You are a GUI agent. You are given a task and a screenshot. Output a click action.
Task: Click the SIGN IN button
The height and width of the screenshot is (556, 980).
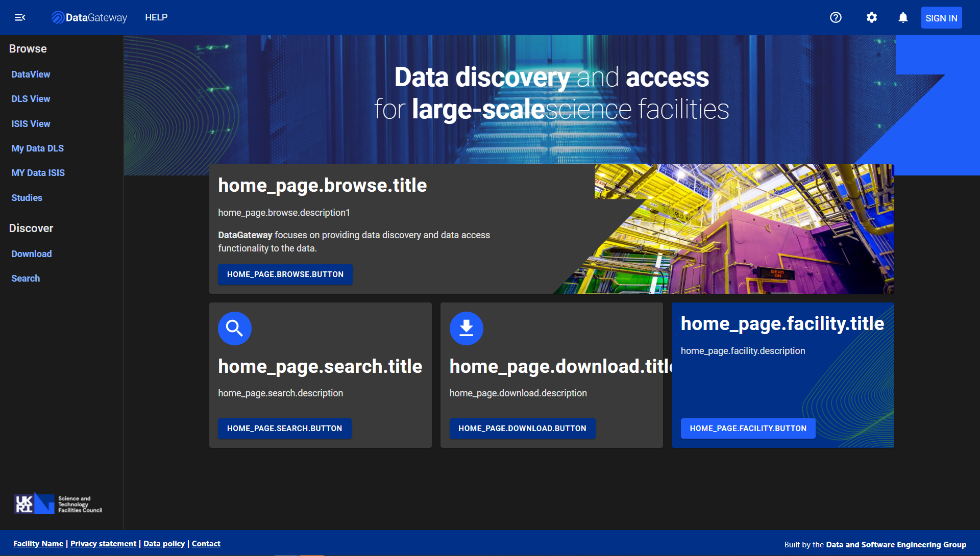tap(941, 17)
